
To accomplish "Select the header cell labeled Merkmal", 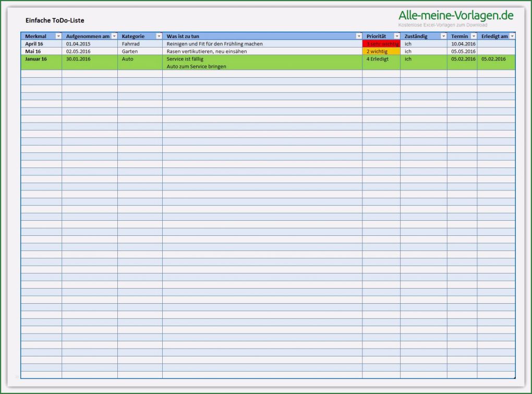I will coord(37,36).
